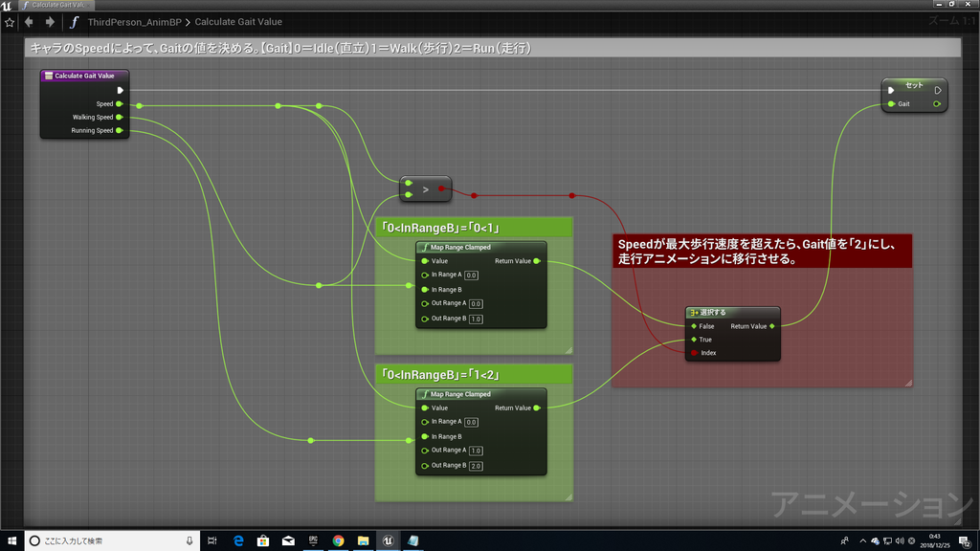Select the 「0<InRangeB」=「0<1」 comment header

tap(474, 228)
